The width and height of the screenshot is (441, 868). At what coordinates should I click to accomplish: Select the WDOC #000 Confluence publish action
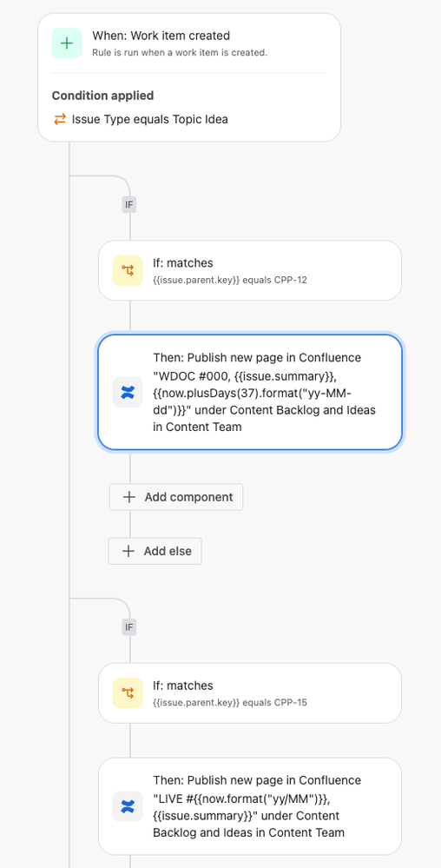pos(250,393)
